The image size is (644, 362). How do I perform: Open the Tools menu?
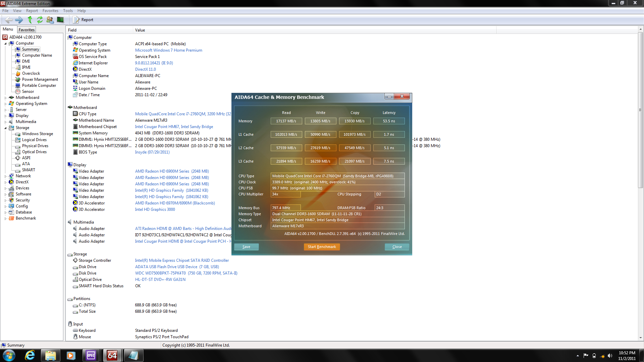point(68,11)
